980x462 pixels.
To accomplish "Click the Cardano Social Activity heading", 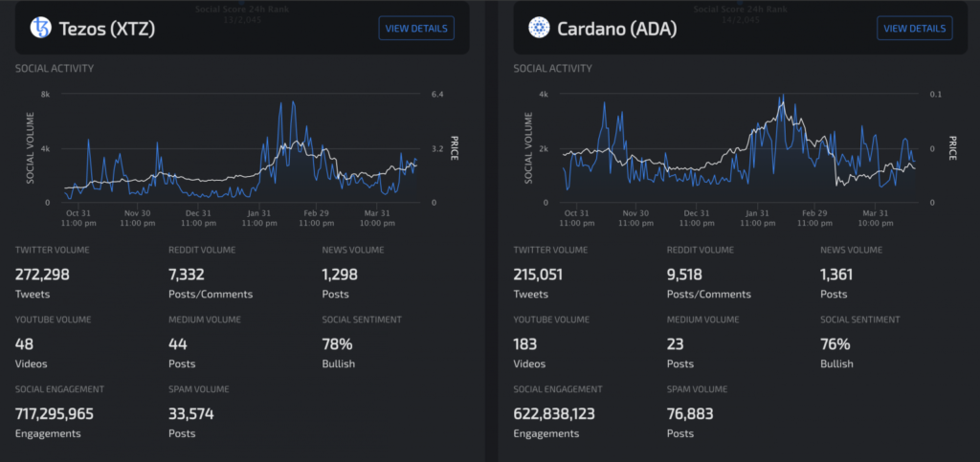I will tap(552, 68).
